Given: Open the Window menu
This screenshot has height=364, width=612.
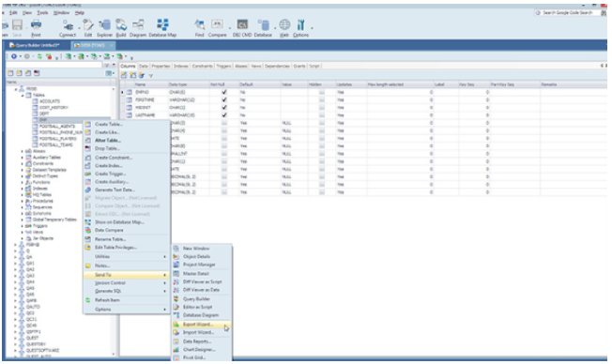Looking at the screenshot, I should 61,13.
